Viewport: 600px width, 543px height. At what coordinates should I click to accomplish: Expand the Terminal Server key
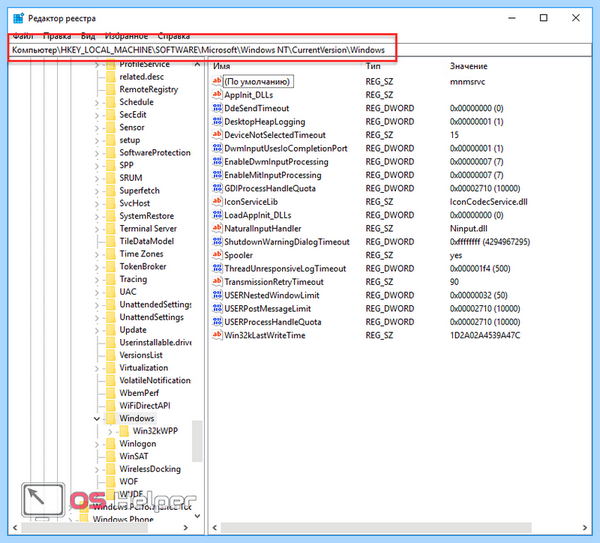point(97,229)
